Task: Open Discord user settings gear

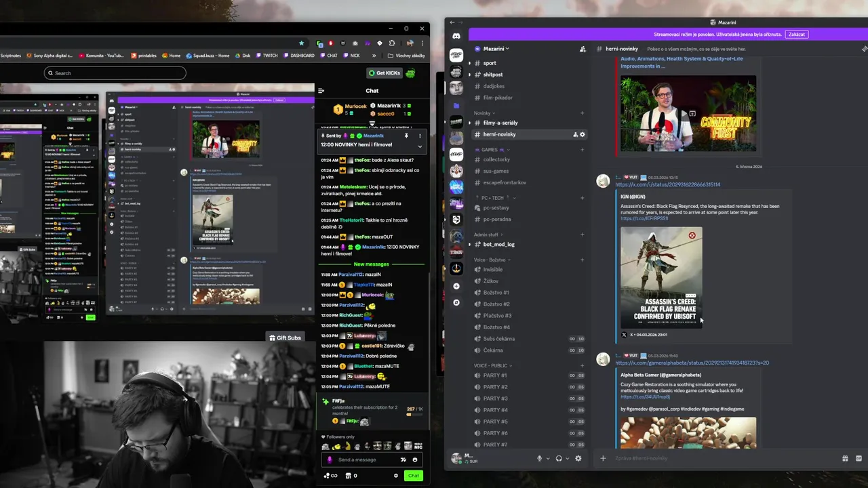Action: click(x=578, y=458)
